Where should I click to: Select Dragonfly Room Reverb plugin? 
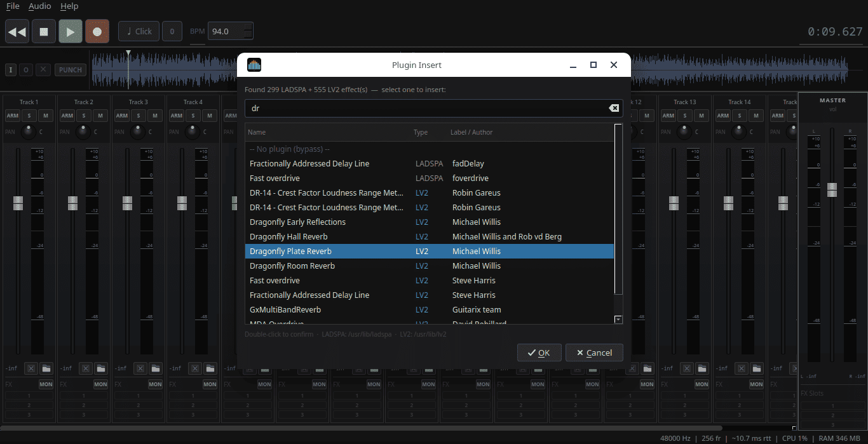430,266
